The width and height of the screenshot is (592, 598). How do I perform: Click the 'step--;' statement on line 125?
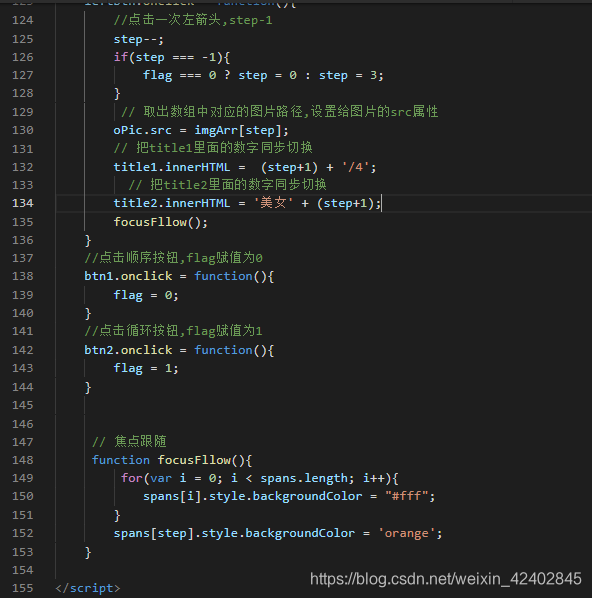[138, 39]
